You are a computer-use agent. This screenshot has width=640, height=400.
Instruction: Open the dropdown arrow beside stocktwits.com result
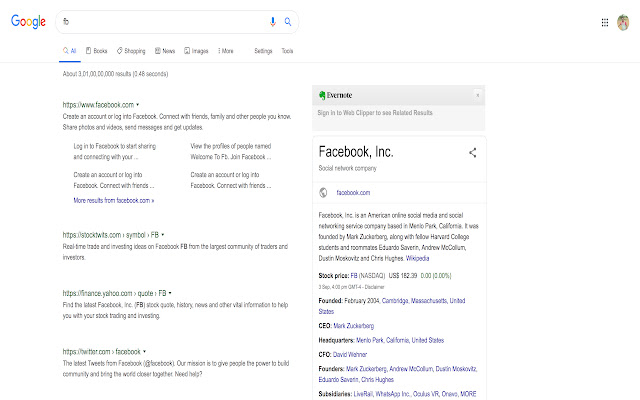163,235
